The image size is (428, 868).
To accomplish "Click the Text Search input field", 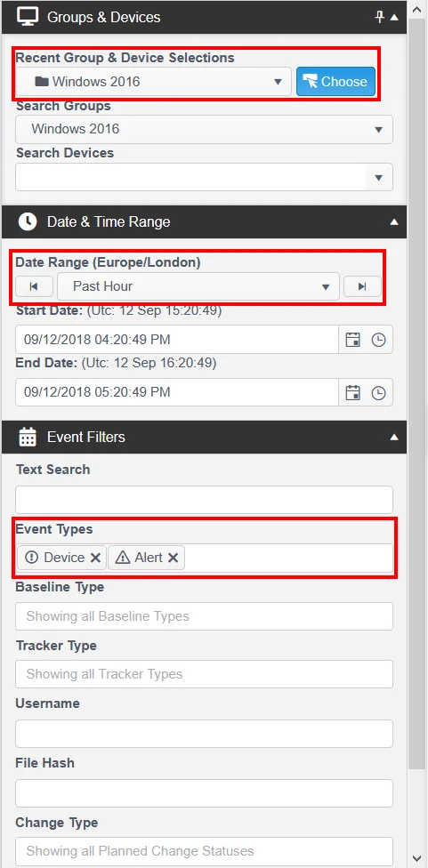I will pos(205,500).
